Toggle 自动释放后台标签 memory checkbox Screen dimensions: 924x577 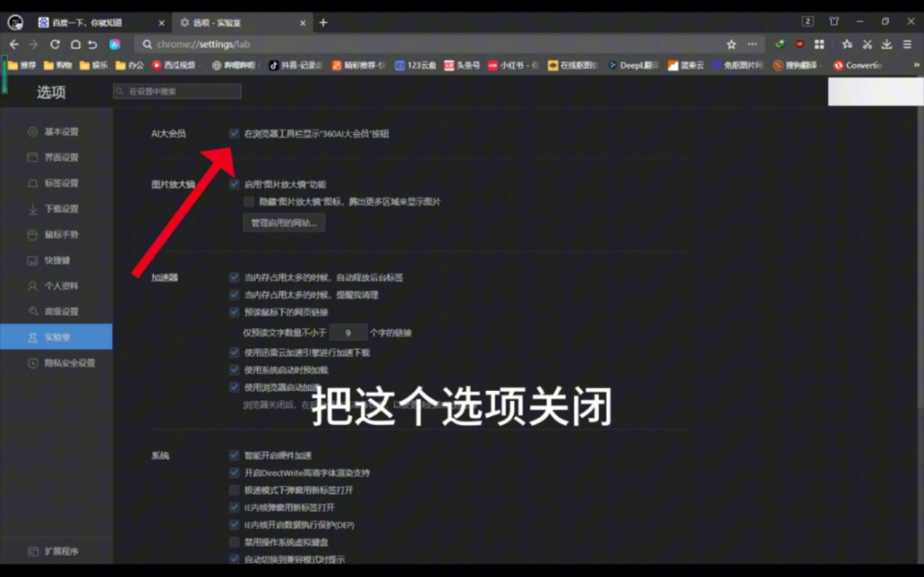point(234,277)
